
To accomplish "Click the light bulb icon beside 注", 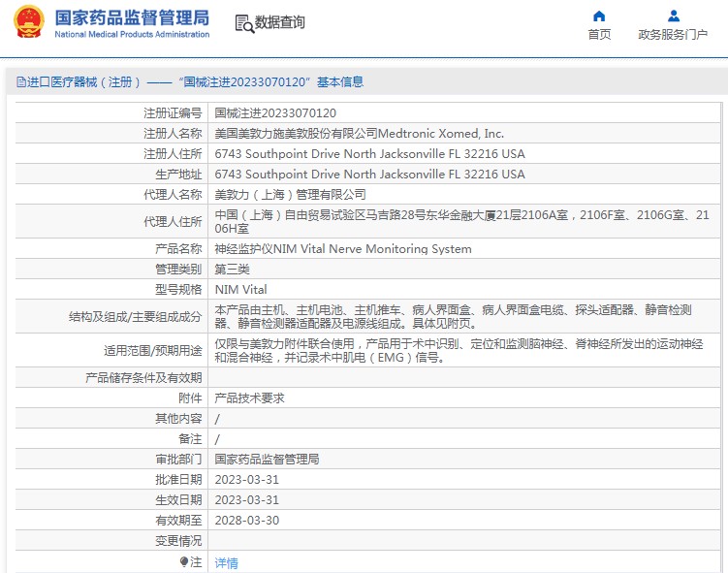I will coord(184,562).
